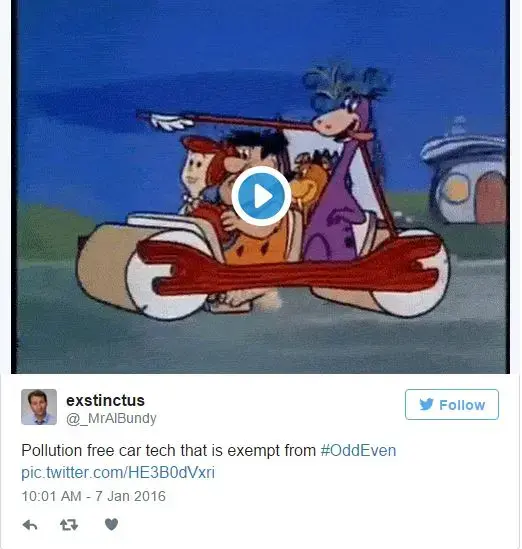Image resolution: width=522 pixels, height=549 pixels.
Task: Click the exstinctus display name
Action: [105, 401]
